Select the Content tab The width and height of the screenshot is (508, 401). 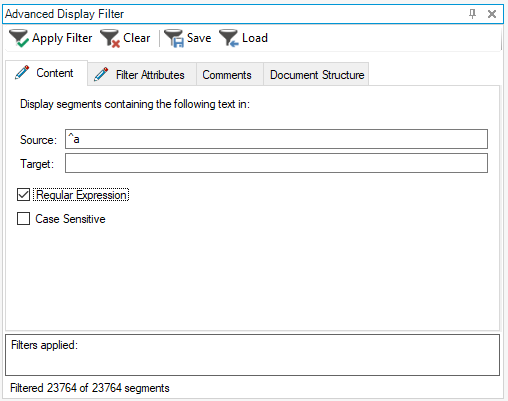pos(46,73)
